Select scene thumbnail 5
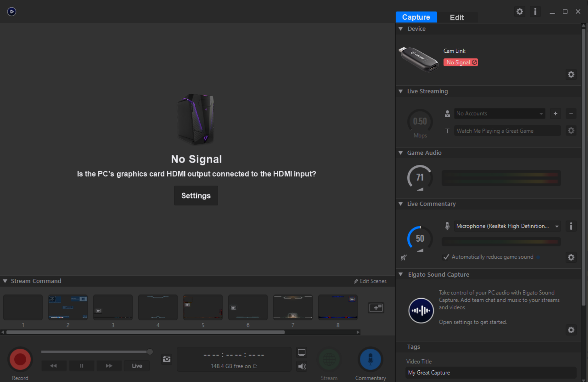588x382 pixels. pyautogui.click(x=203, y=308)
